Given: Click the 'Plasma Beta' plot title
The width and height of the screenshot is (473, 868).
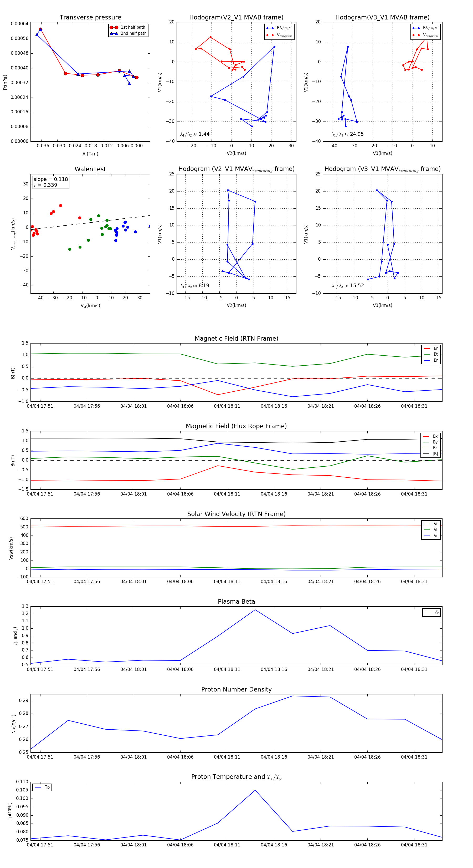Looking at the screenshot, I should tap(236, 602).
